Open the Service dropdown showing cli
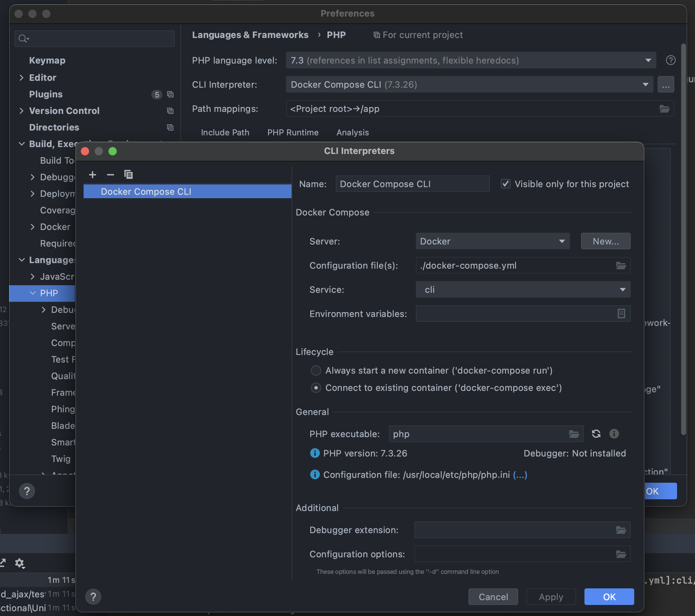 point(523,290)
